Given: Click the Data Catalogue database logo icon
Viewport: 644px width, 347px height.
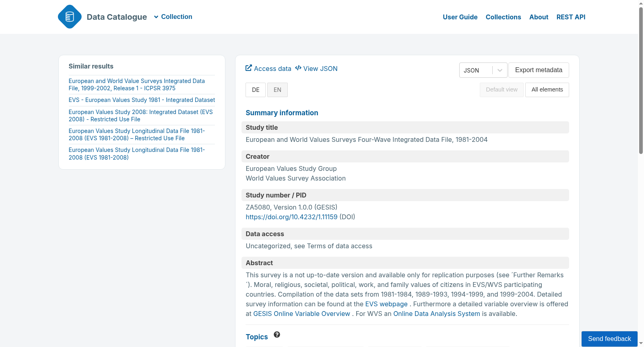Looking at the screenshot, I should [70, 17].
